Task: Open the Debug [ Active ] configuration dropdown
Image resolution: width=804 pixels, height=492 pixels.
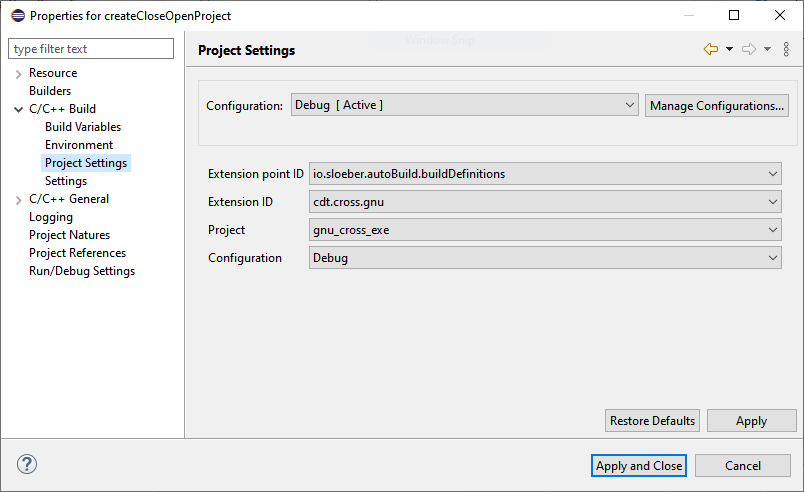Action: click(465, 105)
